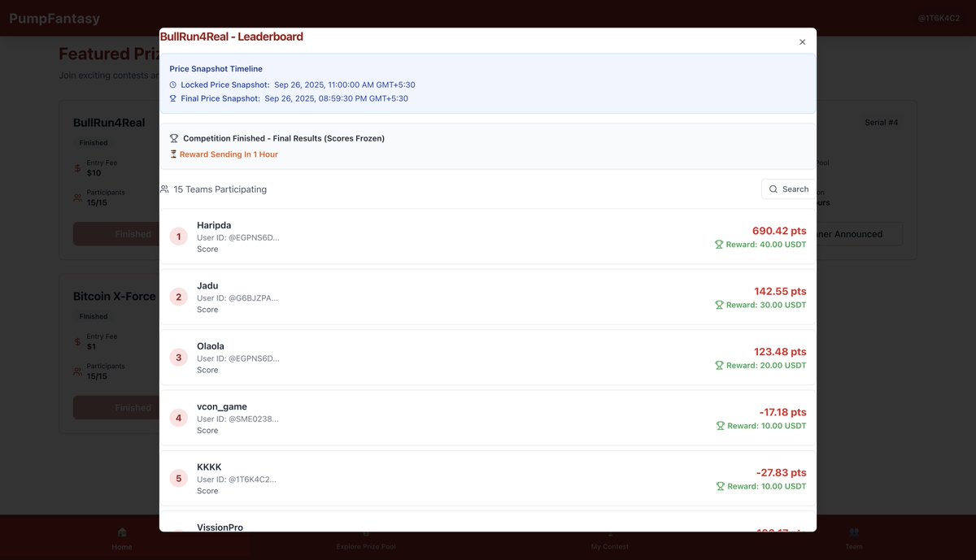976x560 pixels.
Task: Open the @1T6K4C2 user account in header
Action: 939,18
